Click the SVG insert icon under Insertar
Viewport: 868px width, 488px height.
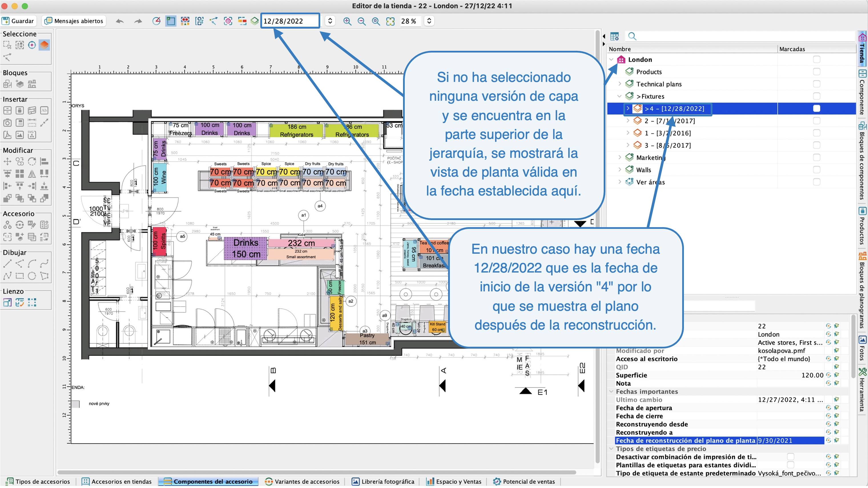32,135
